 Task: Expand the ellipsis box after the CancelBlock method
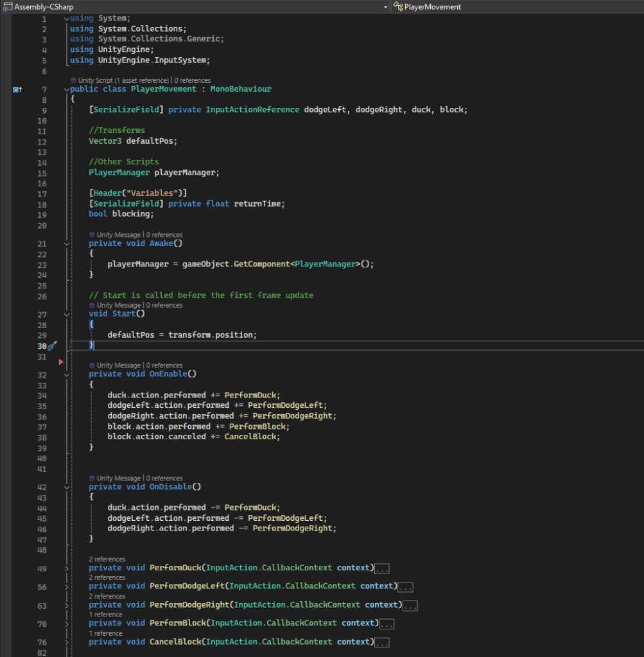[382, 642]
